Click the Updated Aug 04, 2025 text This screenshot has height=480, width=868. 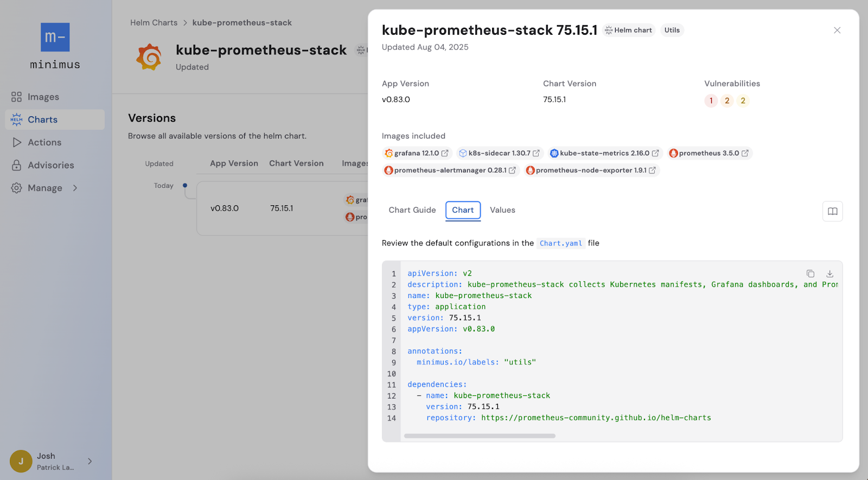(x=425, y=47)
